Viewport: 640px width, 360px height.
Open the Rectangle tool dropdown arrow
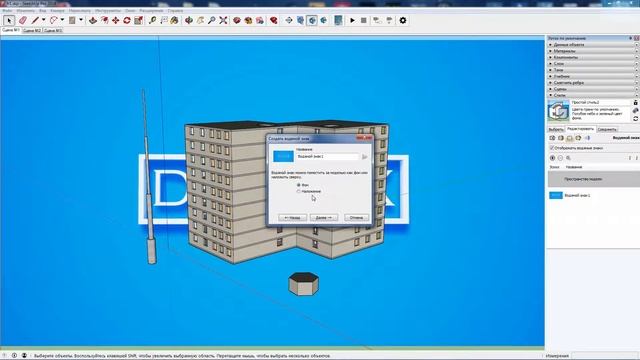point(81,20)
